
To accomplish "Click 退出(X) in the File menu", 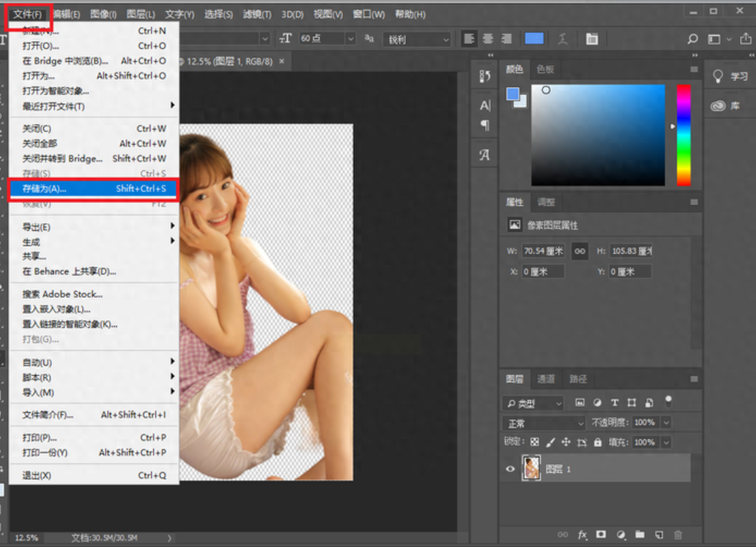I will [37, 475].
